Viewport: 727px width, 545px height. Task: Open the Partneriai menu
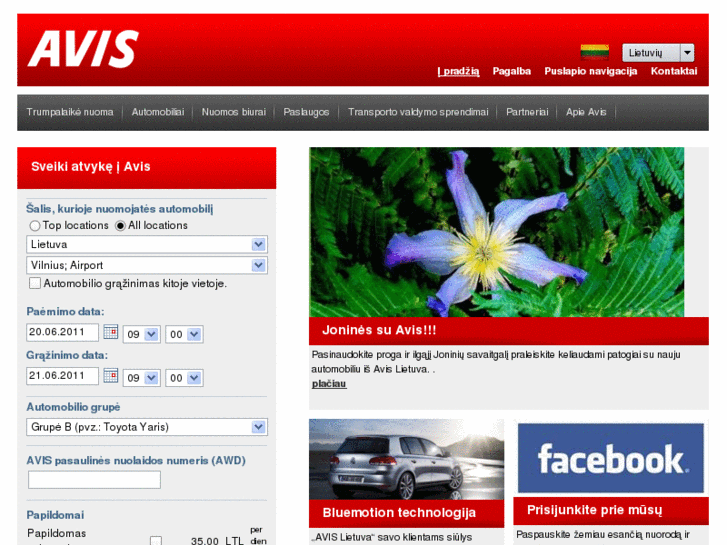527,112
